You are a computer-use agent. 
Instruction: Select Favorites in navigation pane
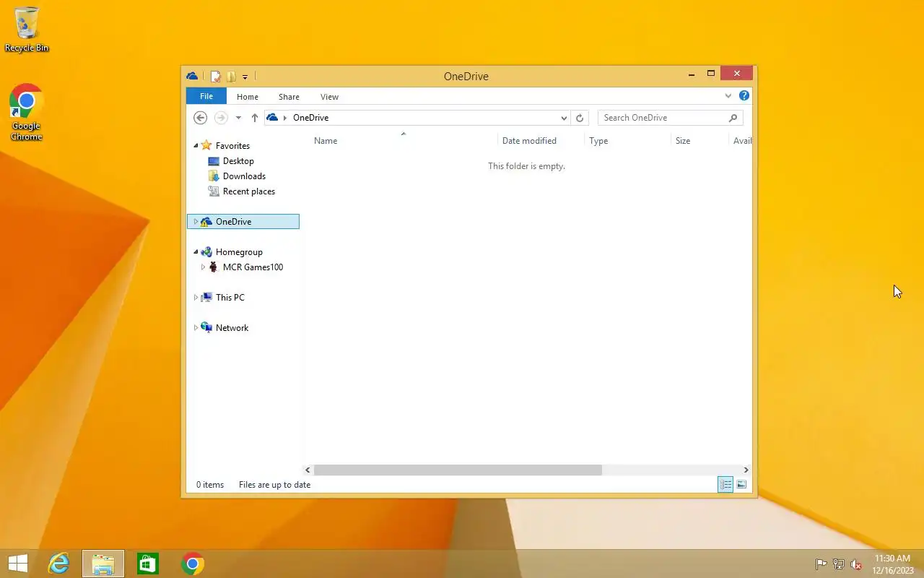pos(232,146)
